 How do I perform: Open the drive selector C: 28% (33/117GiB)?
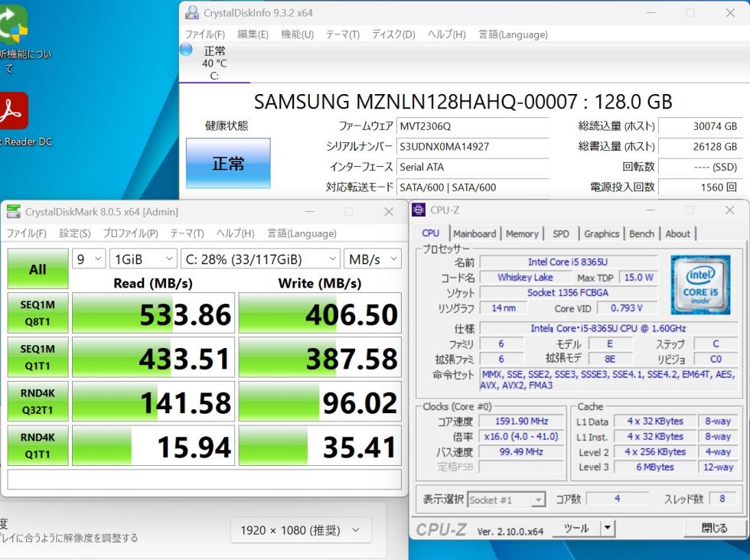260,259
